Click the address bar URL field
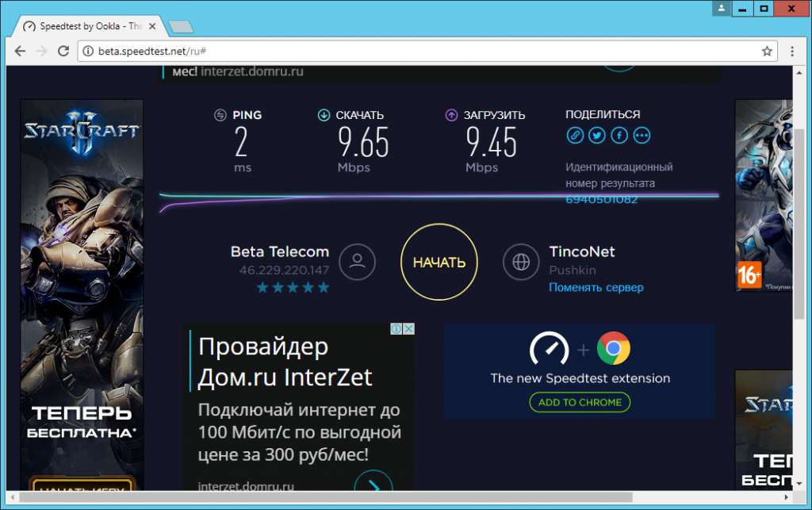Image resolution: width=812 pixels, height=510 pixels. (427, 51)
